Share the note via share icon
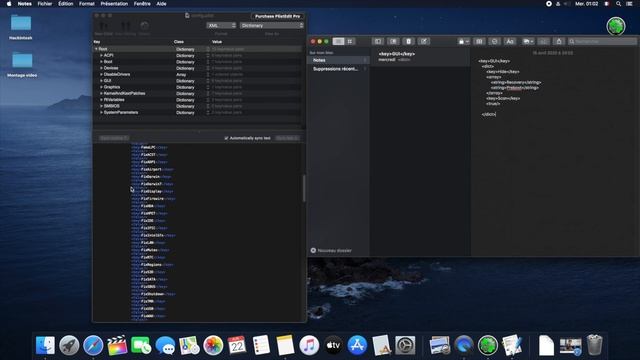This screenshot has width=640, height=360. [559, 41]
